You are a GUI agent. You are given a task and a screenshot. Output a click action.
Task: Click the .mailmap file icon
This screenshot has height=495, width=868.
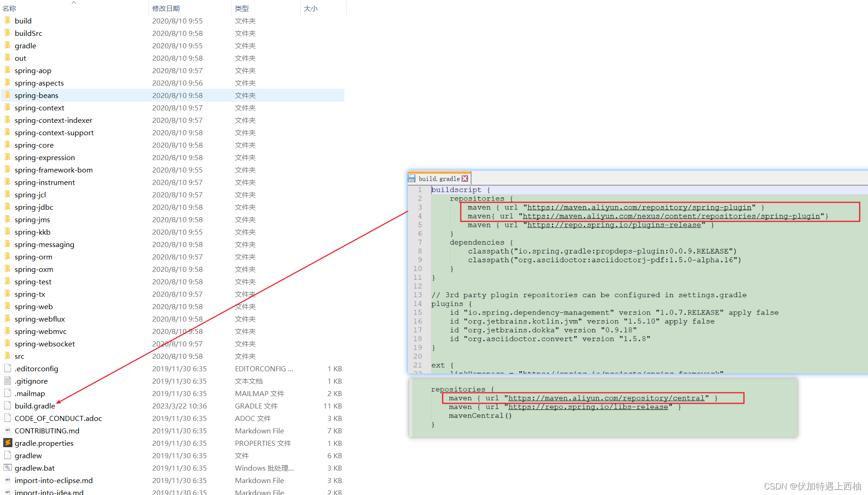pyautogui.click(x=7, y=393)
